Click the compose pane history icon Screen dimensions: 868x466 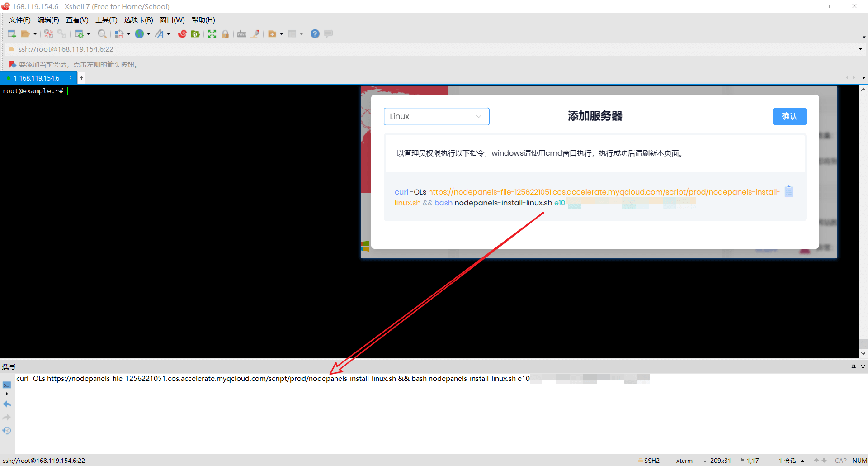7,430
